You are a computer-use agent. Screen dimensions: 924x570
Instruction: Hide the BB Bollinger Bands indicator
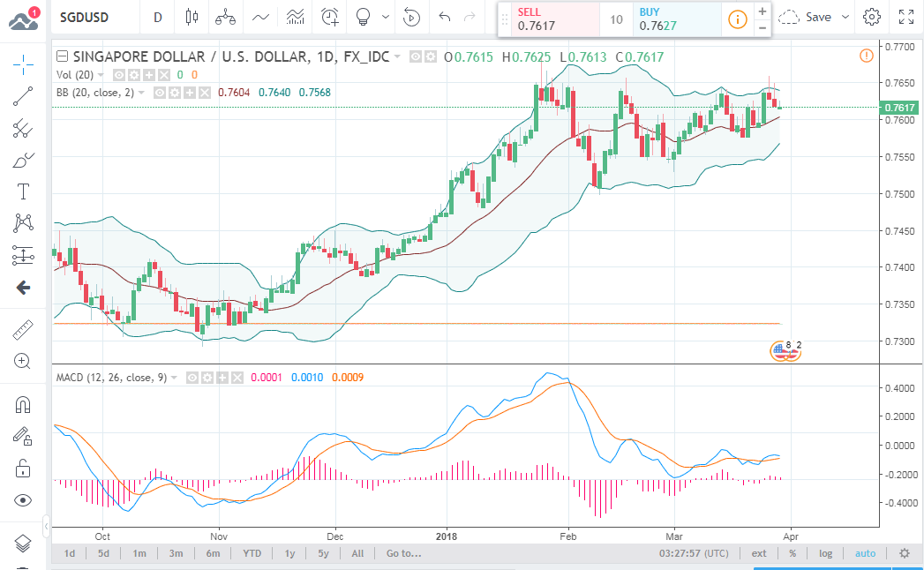tap(159, 93)
